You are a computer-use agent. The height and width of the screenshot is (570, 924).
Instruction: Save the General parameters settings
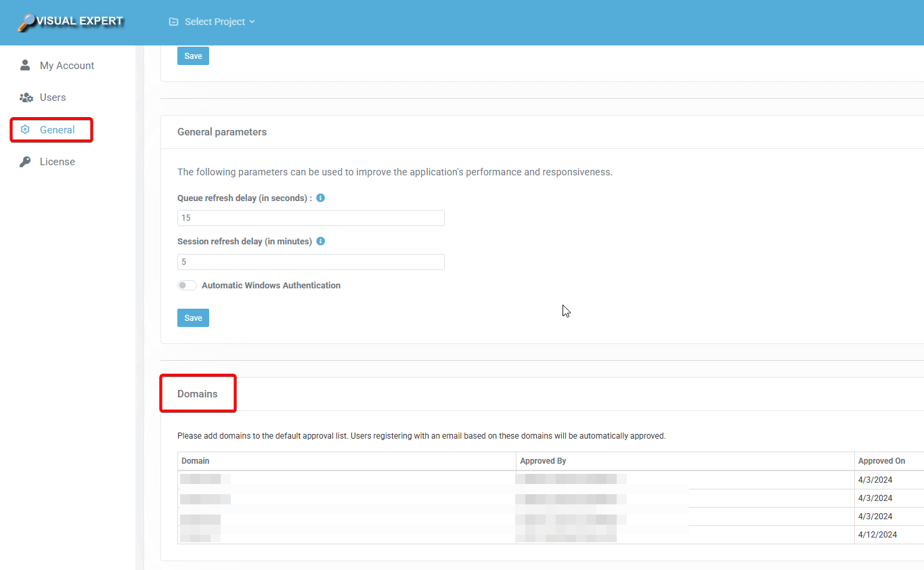193,318
